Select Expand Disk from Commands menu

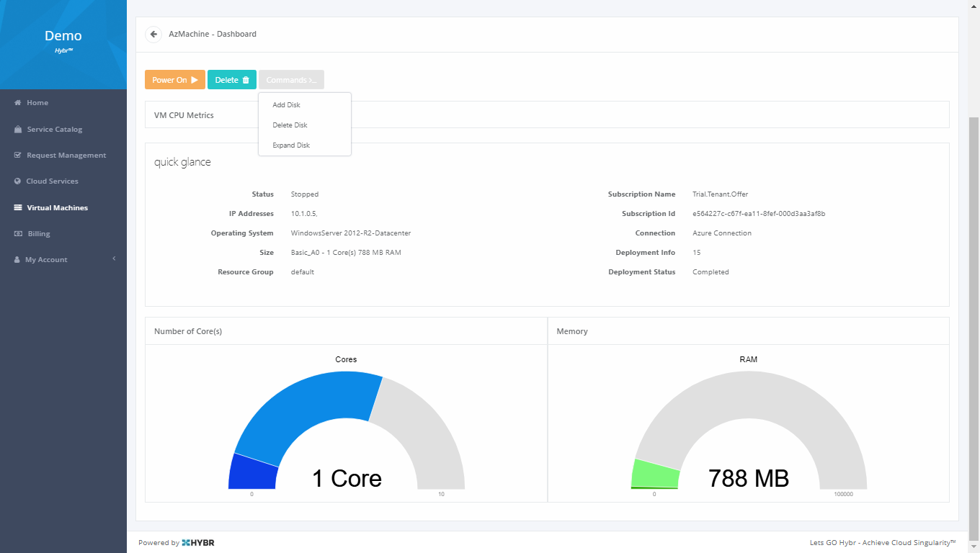point(291,145)
